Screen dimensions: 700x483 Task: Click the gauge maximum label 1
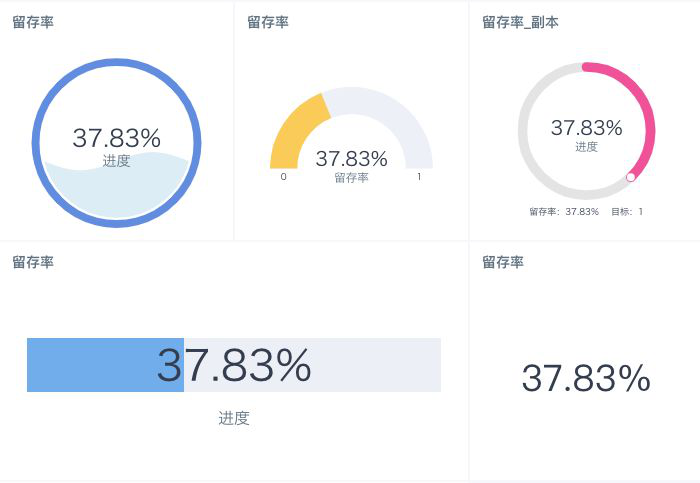418,177
